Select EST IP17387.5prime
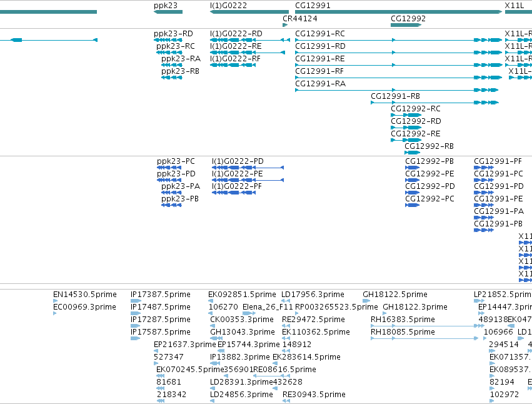This screenshot has height=404, width=532. (x=136, y=301)
